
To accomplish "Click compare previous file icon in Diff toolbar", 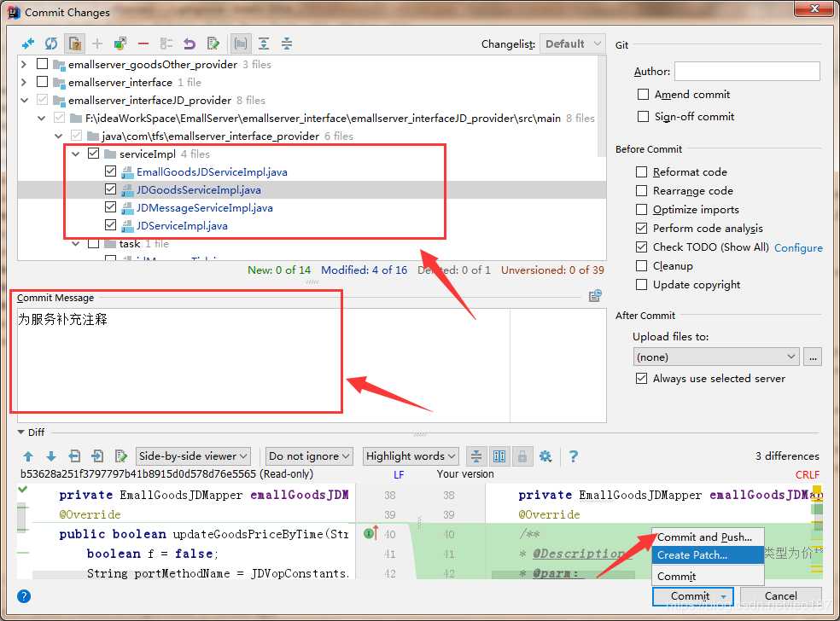I will [x=74, y=456].
